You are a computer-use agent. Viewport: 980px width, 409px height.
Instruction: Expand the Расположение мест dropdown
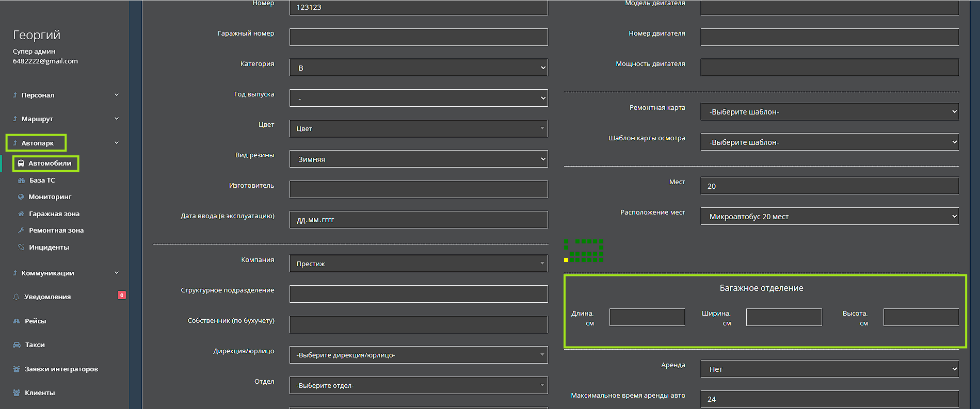(829, 217)
